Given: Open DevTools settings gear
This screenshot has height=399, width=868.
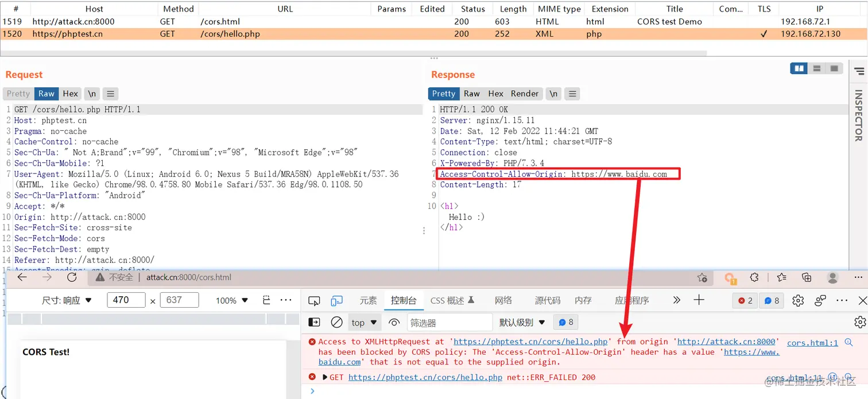Looking at the screenshot, I should pyautogui.click(x=797, y=300).
